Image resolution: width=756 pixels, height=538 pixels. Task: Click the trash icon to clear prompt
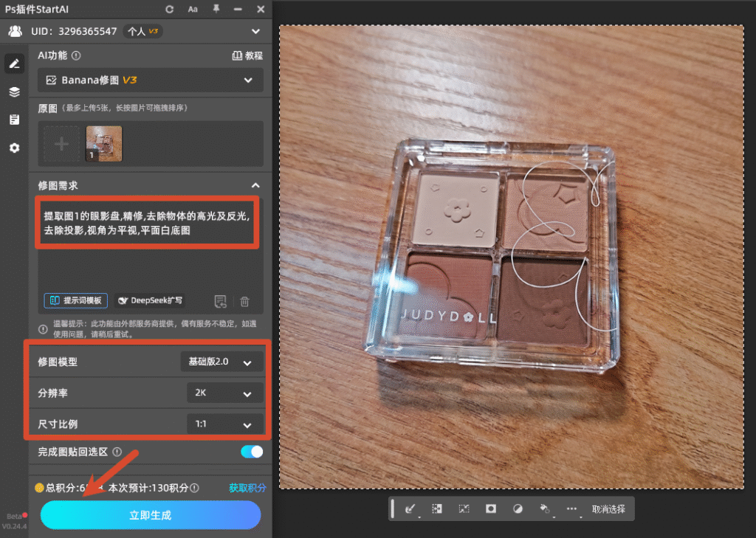click(x=245, y=301)
